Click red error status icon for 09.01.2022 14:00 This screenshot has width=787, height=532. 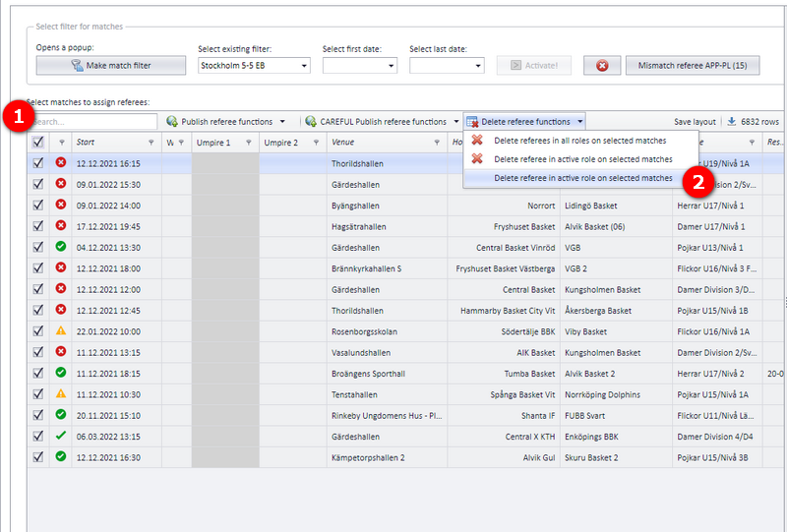(x=61, y=205)
